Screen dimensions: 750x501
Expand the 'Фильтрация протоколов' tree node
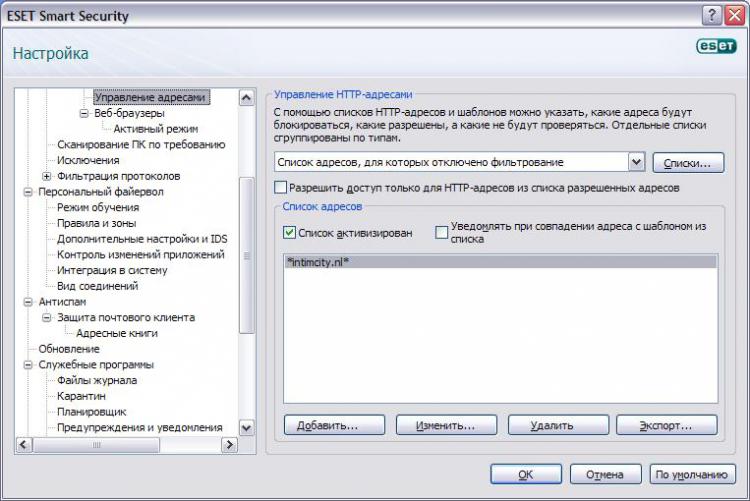click(x=46, y=176)
